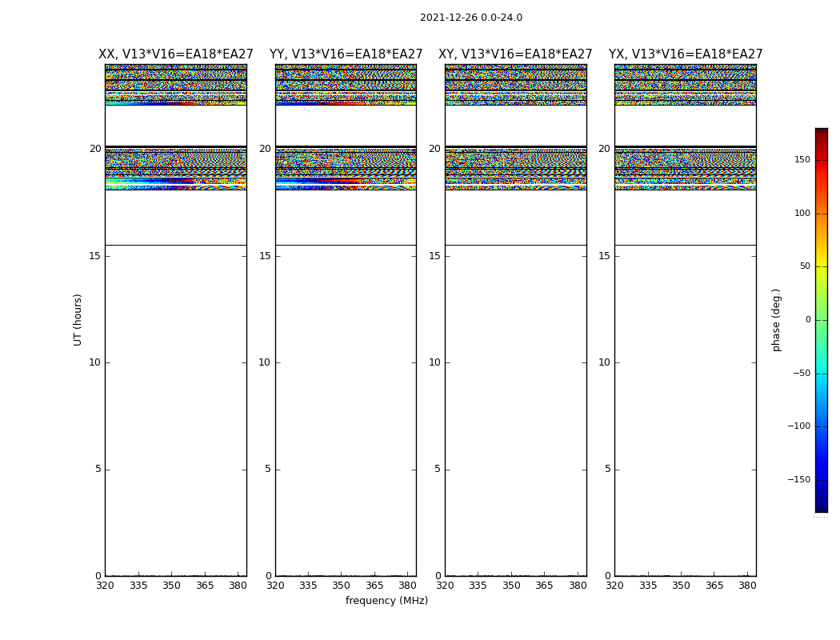Screen dimensions: 840x640
Task: Click the 'phase (deg.)' colorbar label
Action: (776, 320)
